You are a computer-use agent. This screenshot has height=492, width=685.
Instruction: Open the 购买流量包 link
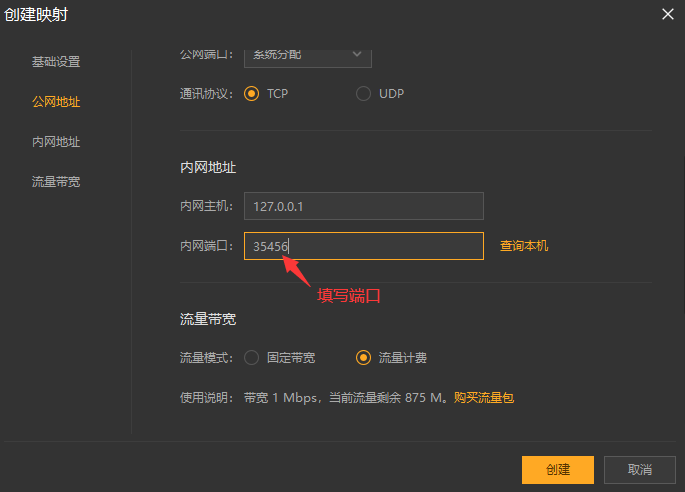click(484, 398)
